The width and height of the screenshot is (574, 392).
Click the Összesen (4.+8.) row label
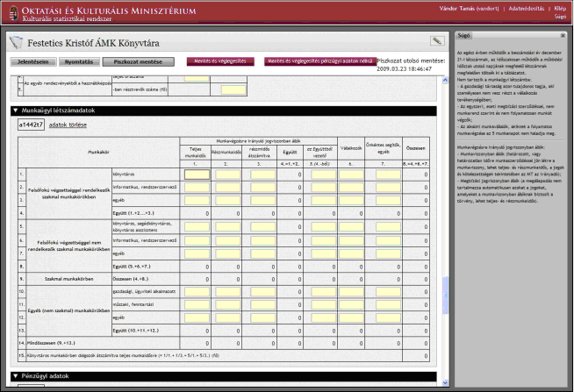[x=130, y=279]
